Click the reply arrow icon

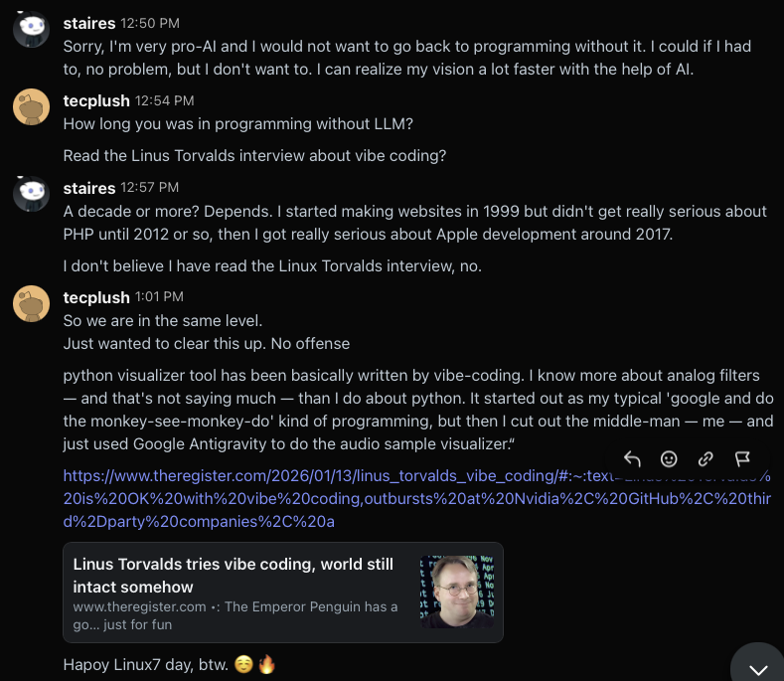(632, 458)
